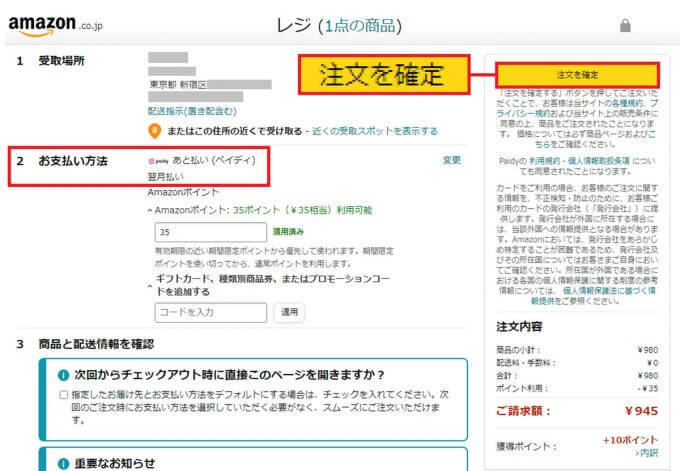The image size is (680, 471).
Task: Click the Amazon.co.jp logo
Action: point(56,26)
